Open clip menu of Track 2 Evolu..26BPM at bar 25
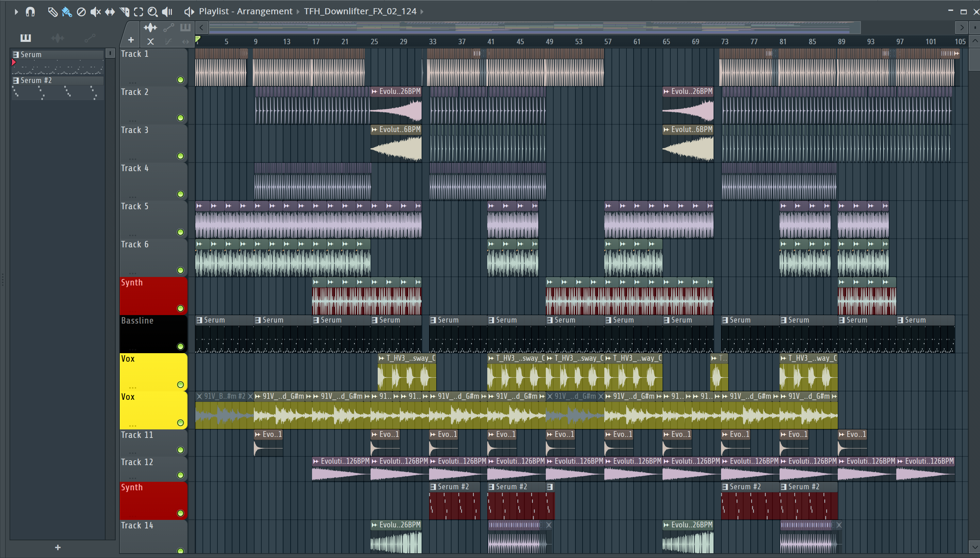Image resolution: width=980 pixels, height=558 pixels. [374, 91]
